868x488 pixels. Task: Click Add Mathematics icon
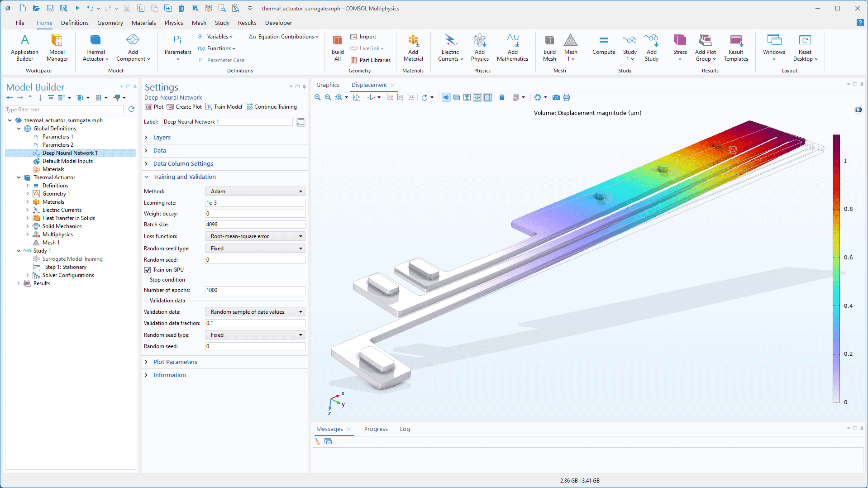click(512, 48)
